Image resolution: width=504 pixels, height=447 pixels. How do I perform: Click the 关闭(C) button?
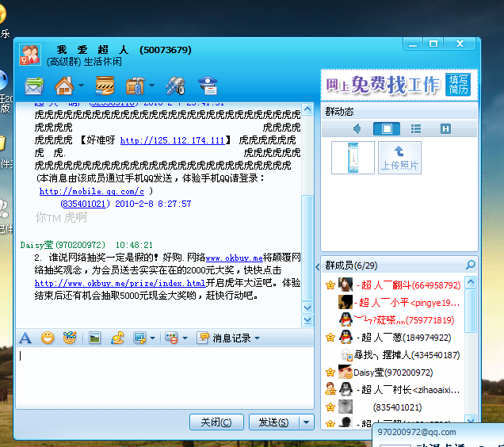[216, 422]
